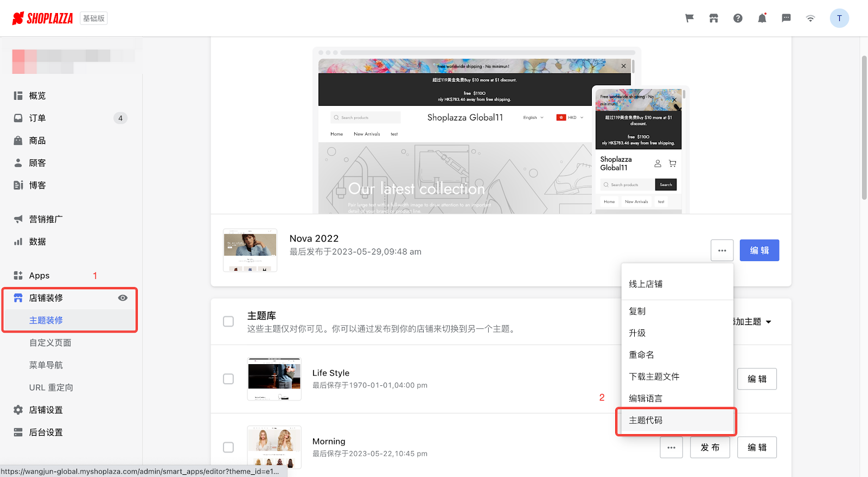Click 编辑 button for Morning theme
This screenshot has width=868, height=477.
pyautogui.click(x=757, y=447)
